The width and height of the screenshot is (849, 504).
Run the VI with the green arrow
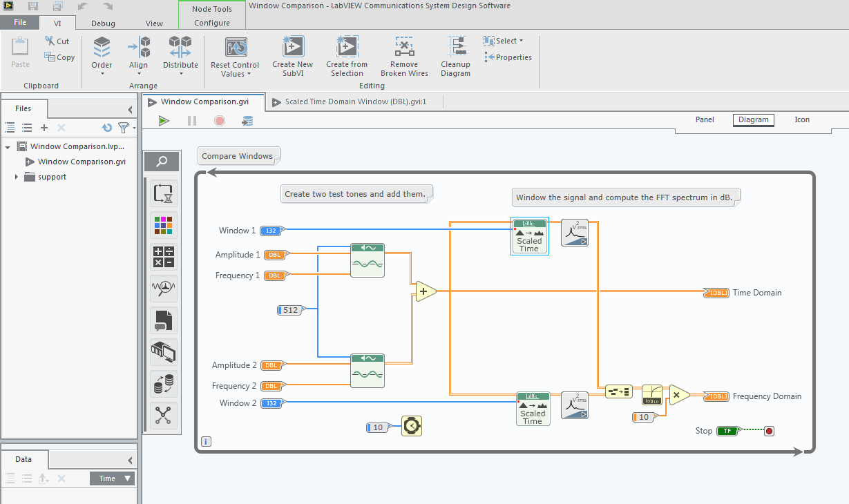pos(164,121)
